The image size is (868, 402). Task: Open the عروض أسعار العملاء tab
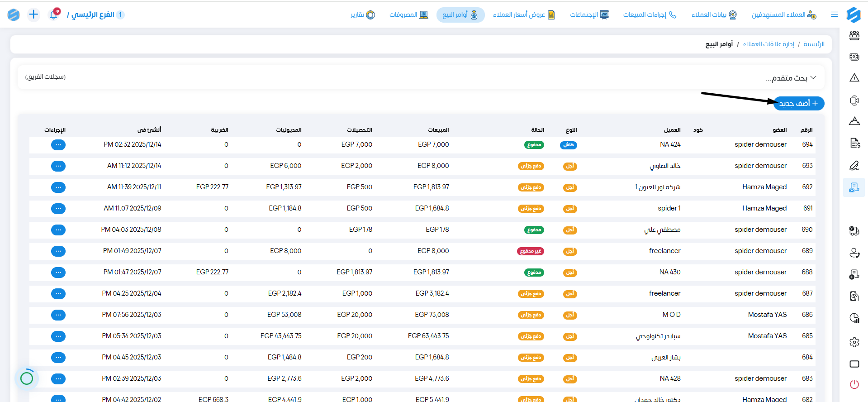coord(524,15)
